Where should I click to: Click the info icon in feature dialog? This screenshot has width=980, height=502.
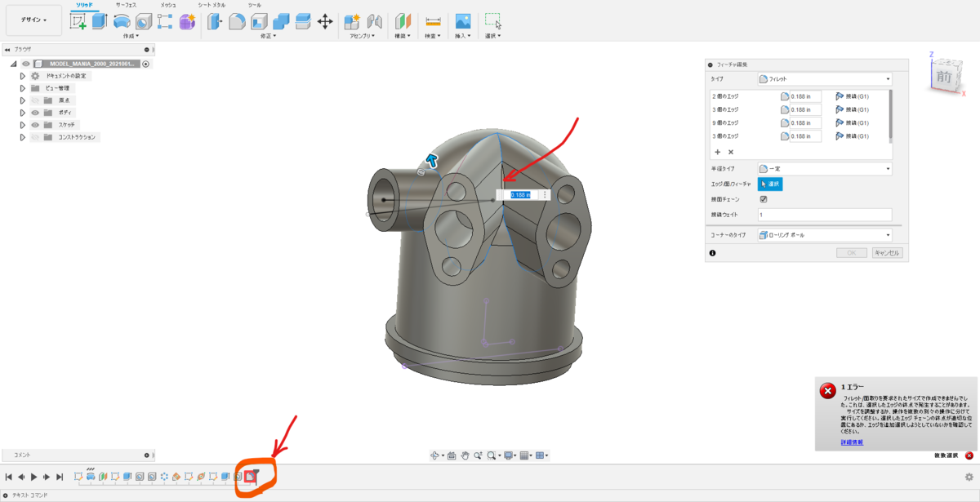tap(713, 253)
